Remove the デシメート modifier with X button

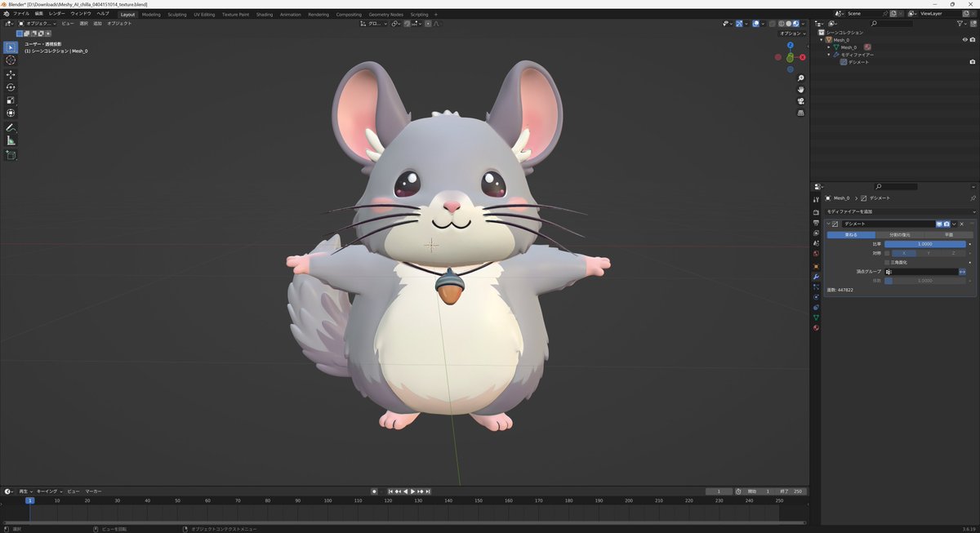(x=962, y=224)
